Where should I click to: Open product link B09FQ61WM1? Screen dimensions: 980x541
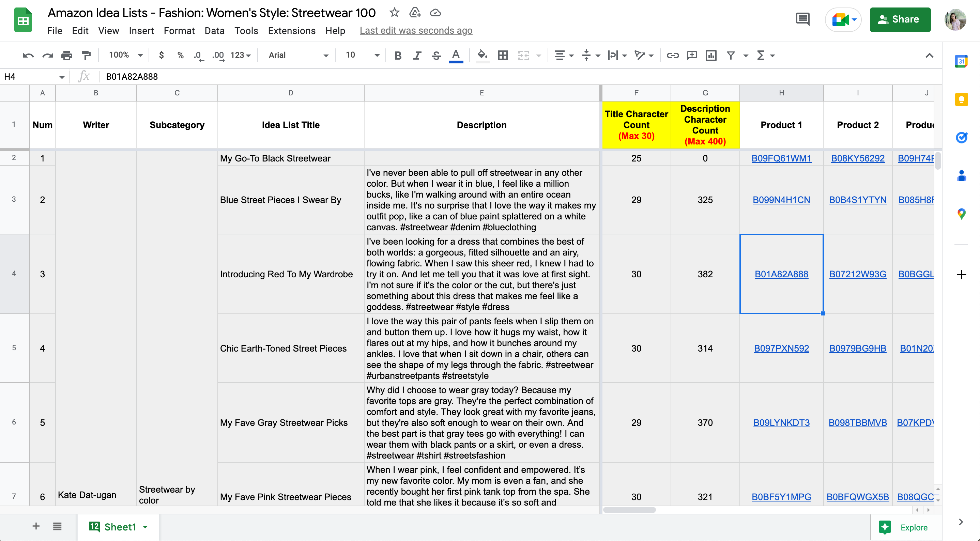pos(781,158)
